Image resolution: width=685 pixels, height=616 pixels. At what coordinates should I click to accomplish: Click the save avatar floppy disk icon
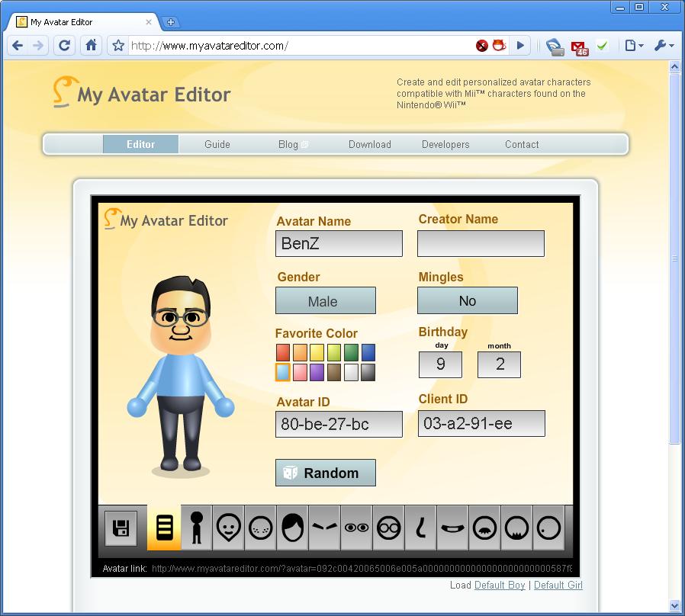pos(120,528)
